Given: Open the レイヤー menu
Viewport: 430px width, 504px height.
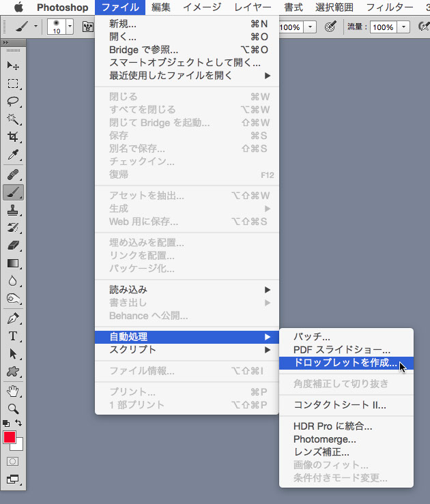Looking at the screenshot, I should click(x=253, y=8).
